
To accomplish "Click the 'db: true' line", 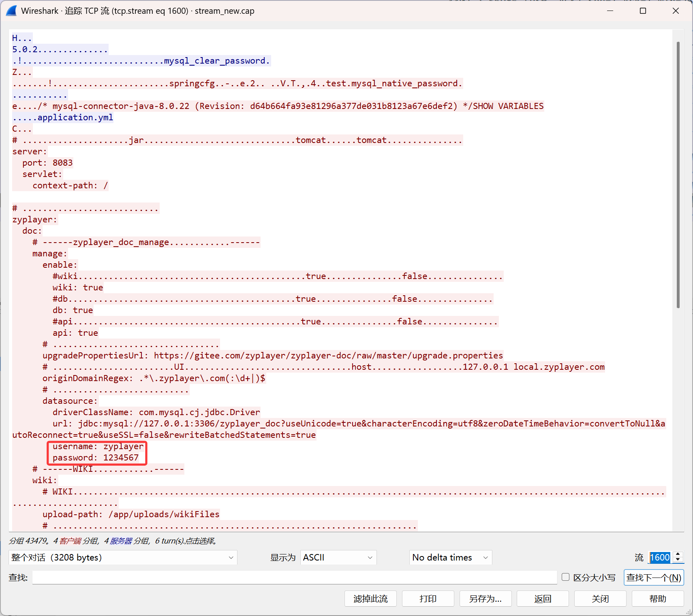I will coord(73,310).
